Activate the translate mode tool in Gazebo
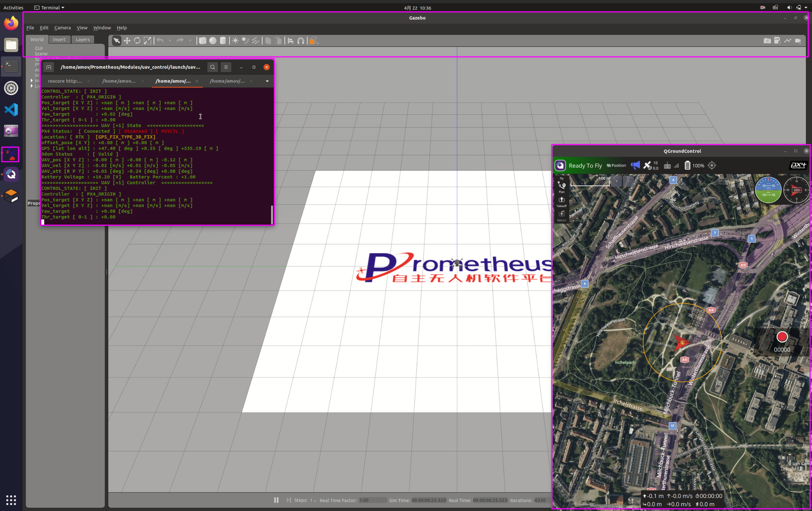This screenshot has height=511, width=812. tap(127, 41)
